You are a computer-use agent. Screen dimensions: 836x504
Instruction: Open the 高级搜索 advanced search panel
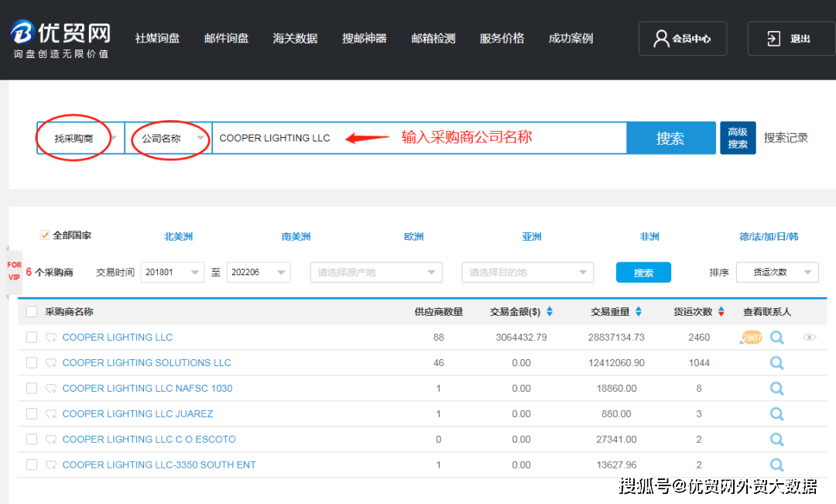pyautogui.click(x=738, y=137)
